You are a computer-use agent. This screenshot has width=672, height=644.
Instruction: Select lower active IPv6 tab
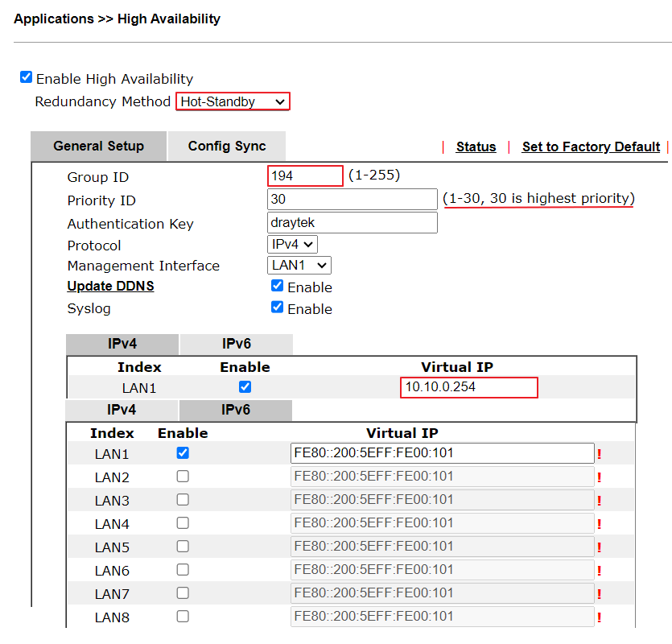tap(236, 410)
